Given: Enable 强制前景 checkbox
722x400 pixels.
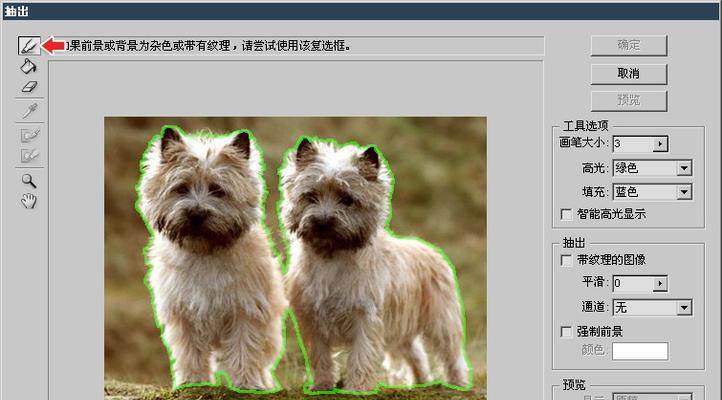Looking at the screenshot, I should (x=566, y=331).
